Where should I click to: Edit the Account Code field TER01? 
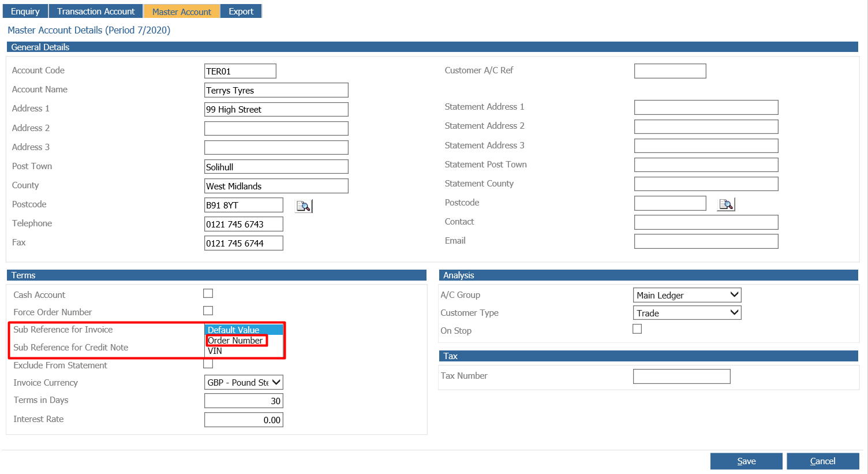tap(240, 71)
